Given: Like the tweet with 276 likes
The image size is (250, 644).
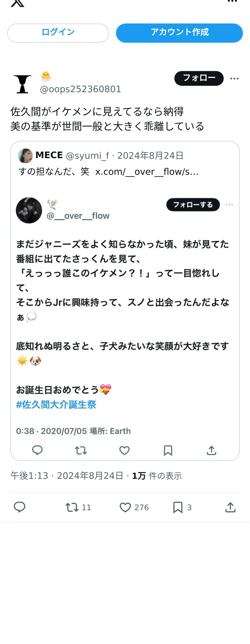Looking at the screenshot, I should pyautogui.click(x=134, y=507).
